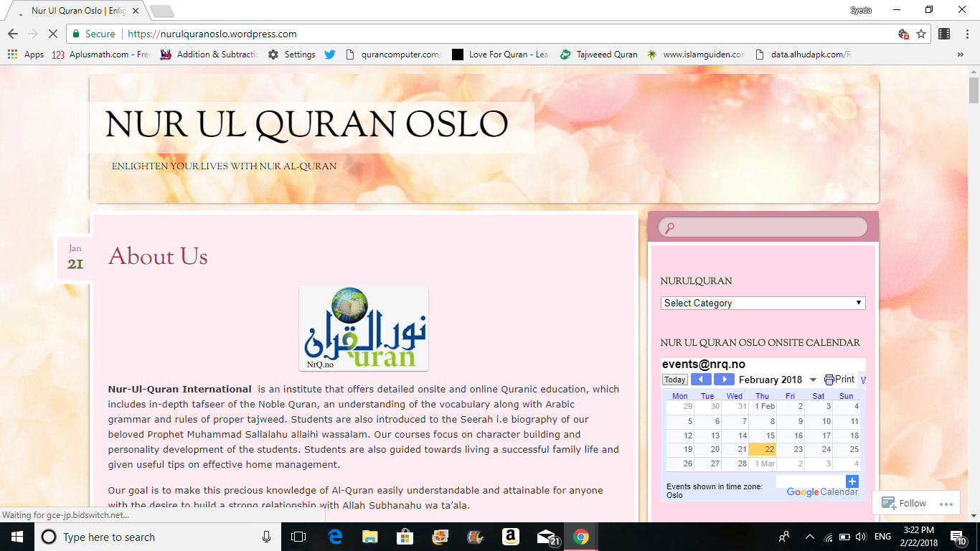This screenshot has width=980, height=551.
Task: Click the blue plus Google Calendar button
Action: click(852, 481)
